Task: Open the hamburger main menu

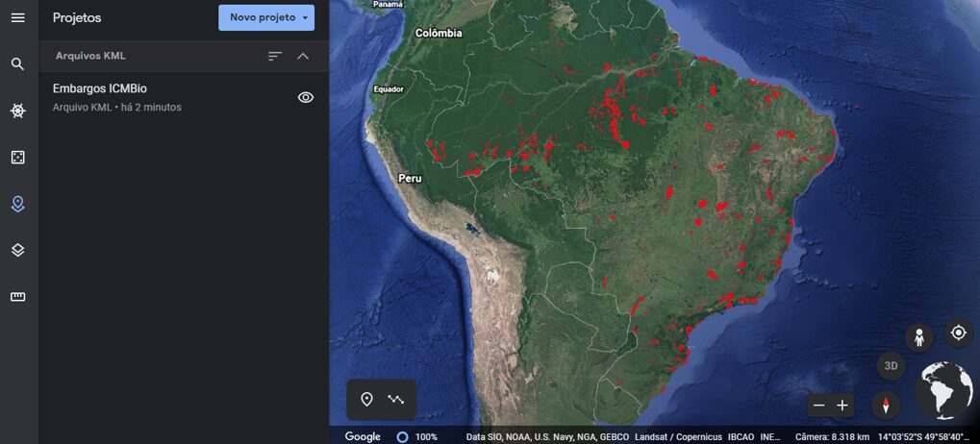Action: coord(17,18)
